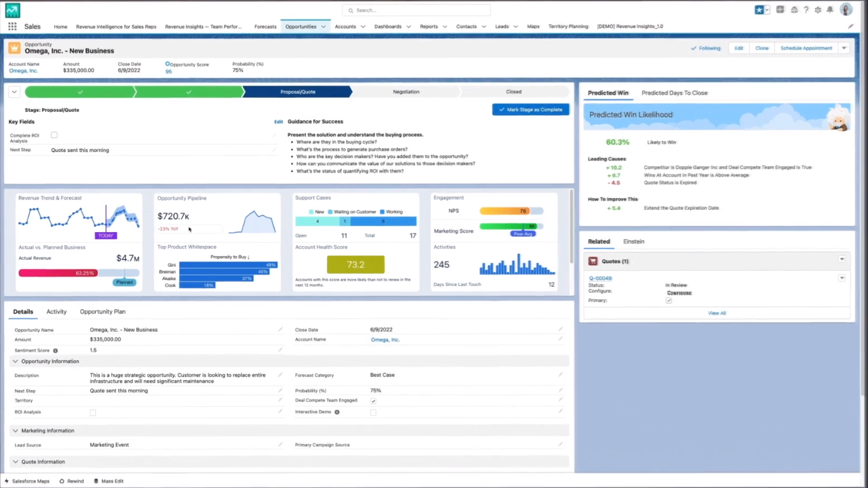Select the Negotiation stage in the path
The width and height of the screenshot is (868, 488).
[406, 92]
